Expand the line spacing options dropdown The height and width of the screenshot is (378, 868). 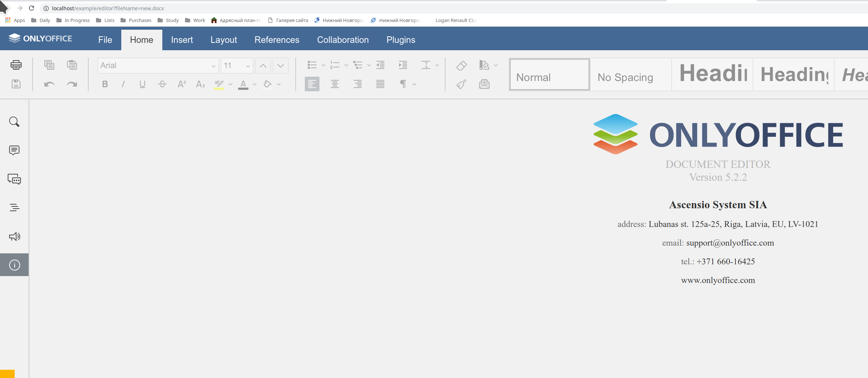tap(437, 65)
